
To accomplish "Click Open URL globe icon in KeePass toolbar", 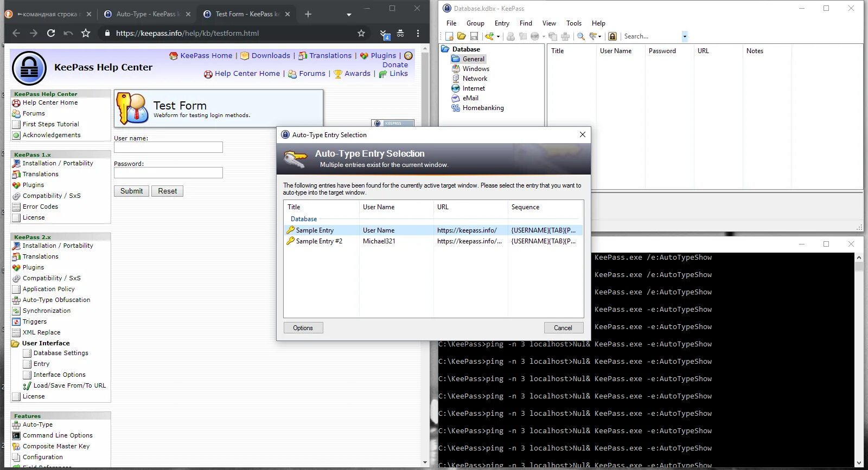I will (x=535, y=36).
